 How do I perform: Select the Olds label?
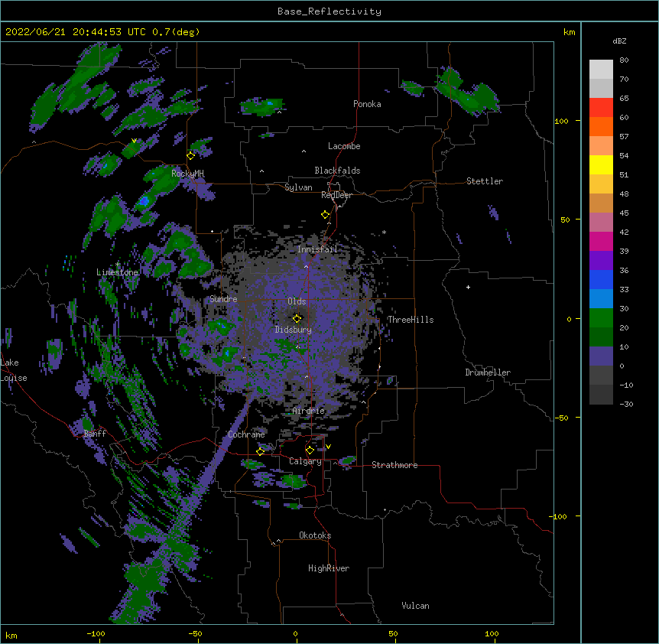[x=297, y=301]
